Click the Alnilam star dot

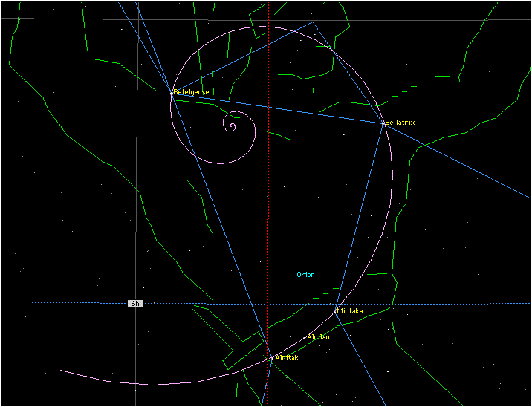[x=305, y=338]
